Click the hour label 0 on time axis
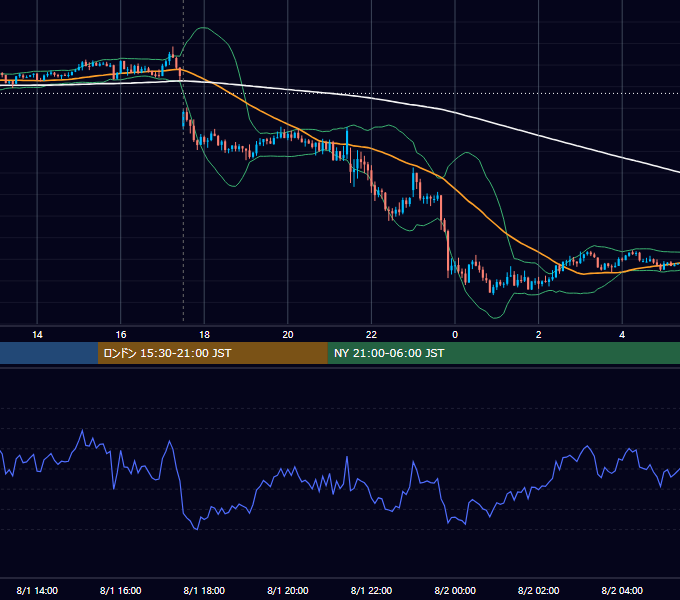 pos(455,335)
